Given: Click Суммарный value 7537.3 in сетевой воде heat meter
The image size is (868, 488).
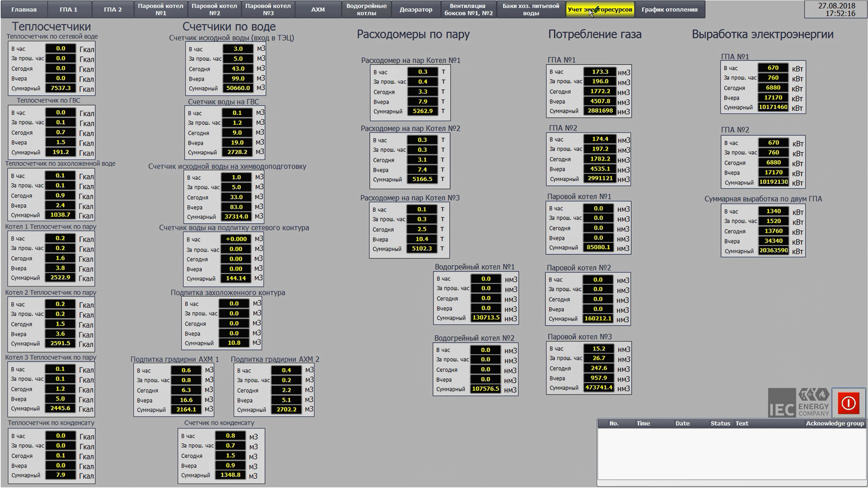Looking at the screenshot, I should [x=61, y=88].
